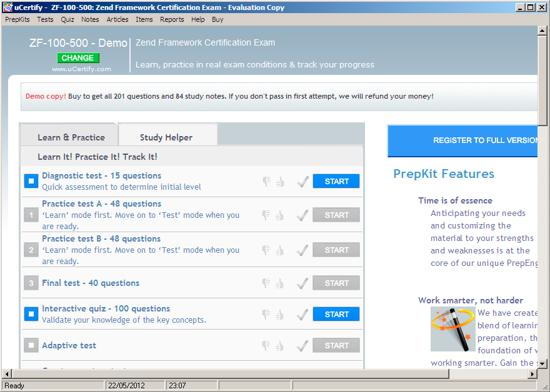Click thumbs-down icon for Practice test B

click(x=266, y=250)
